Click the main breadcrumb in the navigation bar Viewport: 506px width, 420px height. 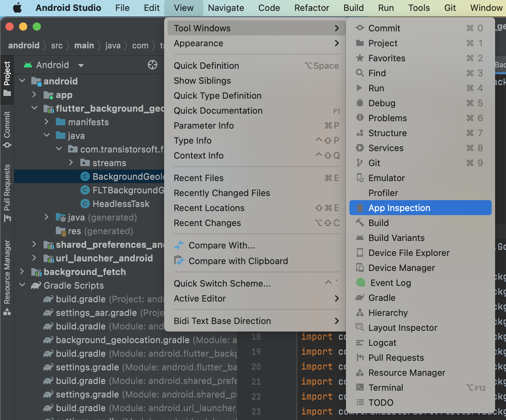84,45
